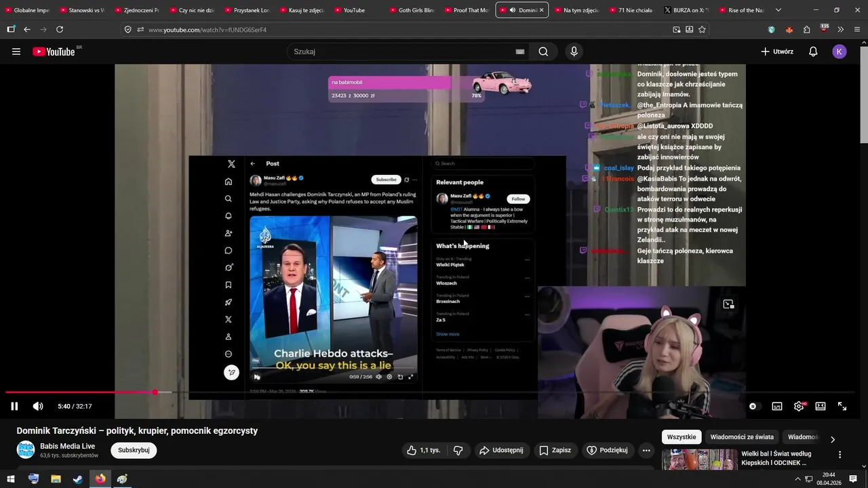Viewport: 868px width, 488px height.
Task: Open the player settings gear
Action: pyautogui.click(x=799, y=406)
